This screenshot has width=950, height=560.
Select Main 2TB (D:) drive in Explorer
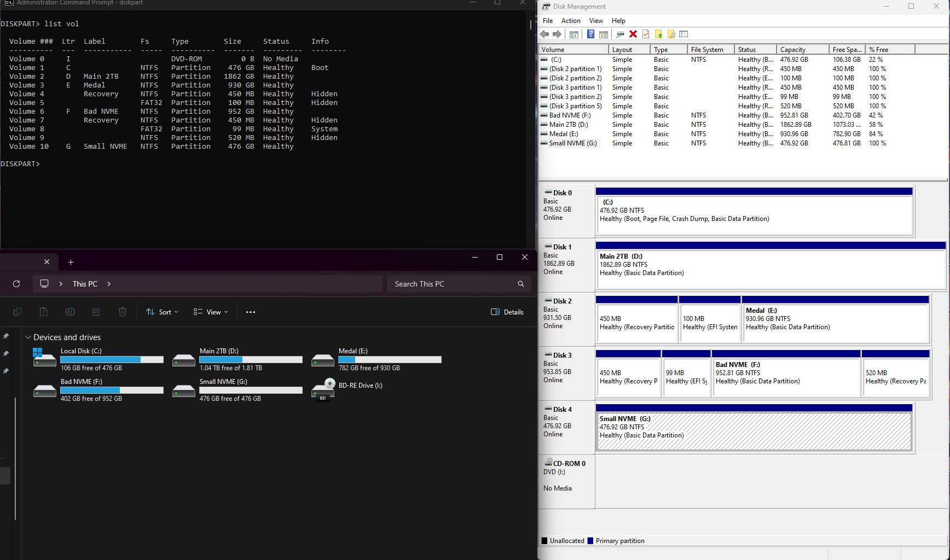coord(237,359)
